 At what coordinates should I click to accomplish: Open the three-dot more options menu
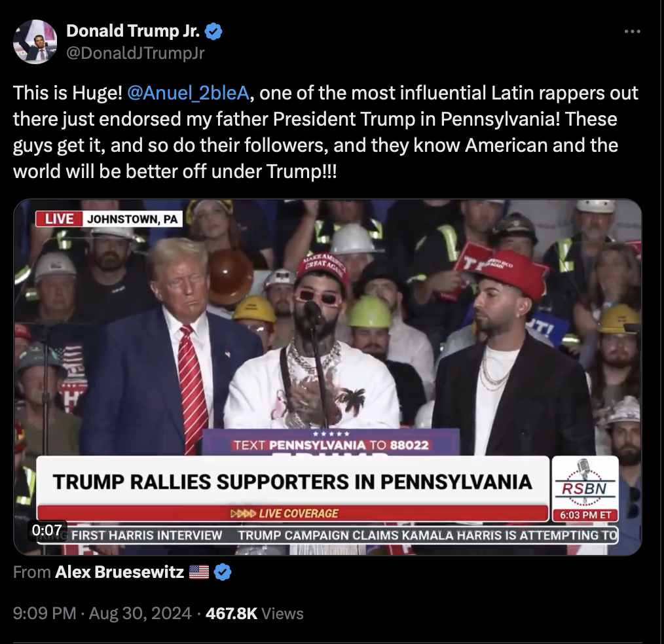pos(632,31)
